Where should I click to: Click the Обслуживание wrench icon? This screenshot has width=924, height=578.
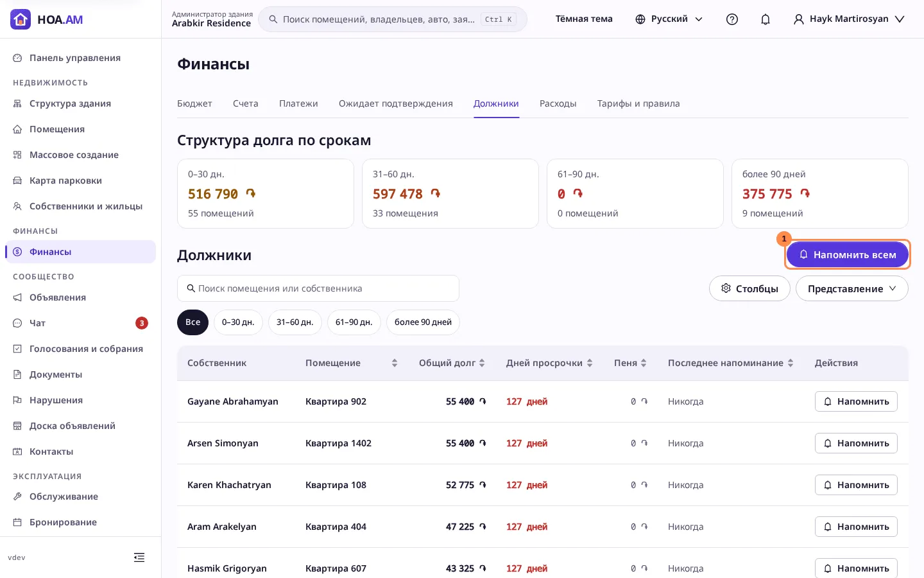(x=17, y=496)
